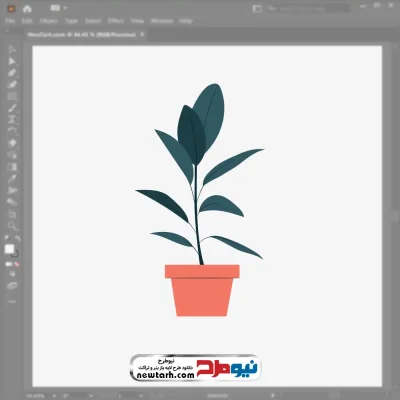Select the Pen tool in toolbar
This screenshot has height=400, width=400.
pyautogui.click(x=12, y=73)
